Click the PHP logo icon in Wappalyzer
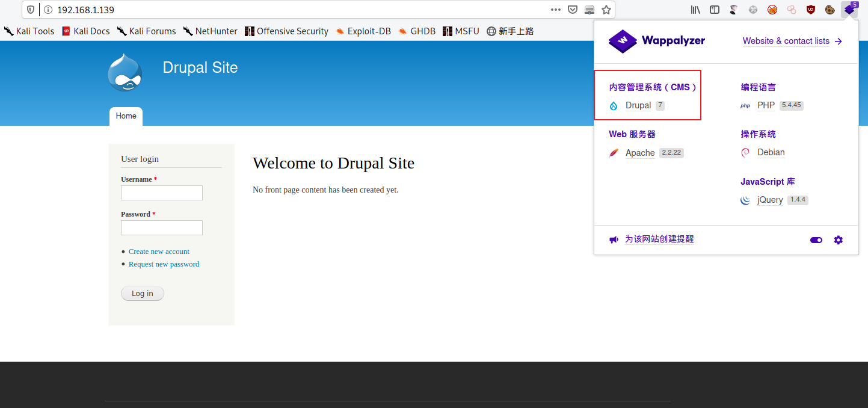868x408 pixels. point(745,106)
